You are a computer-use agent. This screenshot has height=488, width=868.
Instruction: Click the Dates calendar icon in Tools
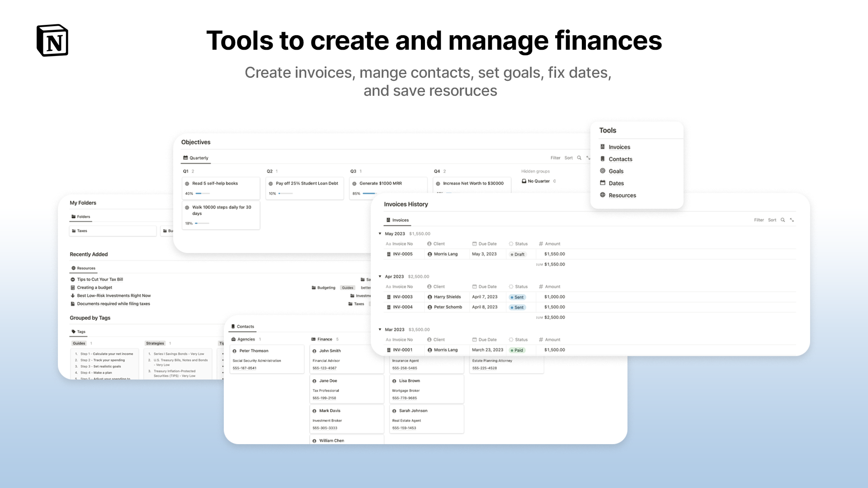tap(603, 183)
